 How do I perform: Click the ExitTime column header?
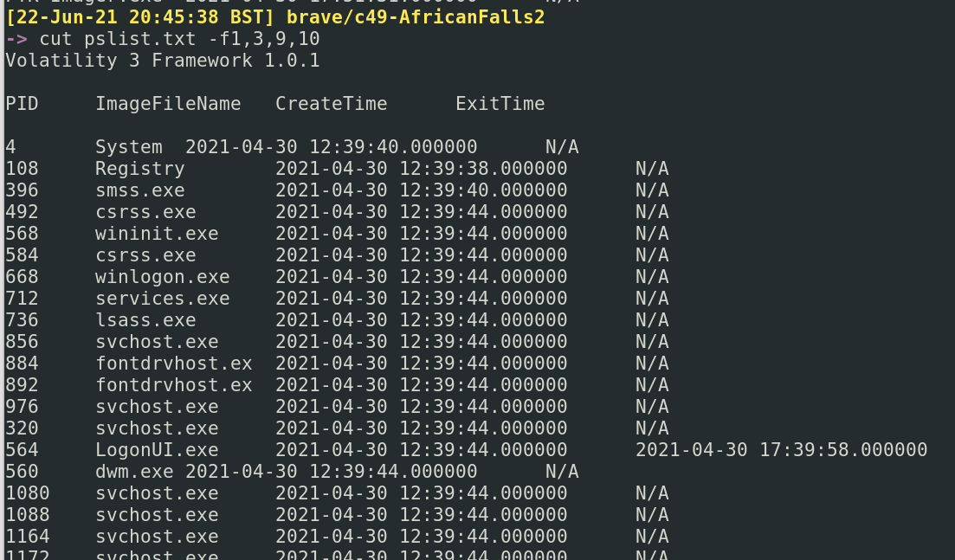[500, 104]
